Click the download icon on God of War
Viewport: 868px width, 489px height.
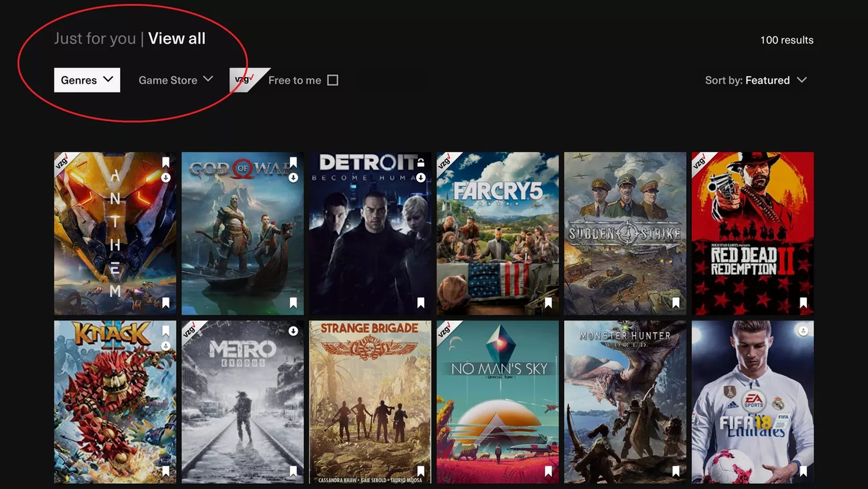(293, 178)
